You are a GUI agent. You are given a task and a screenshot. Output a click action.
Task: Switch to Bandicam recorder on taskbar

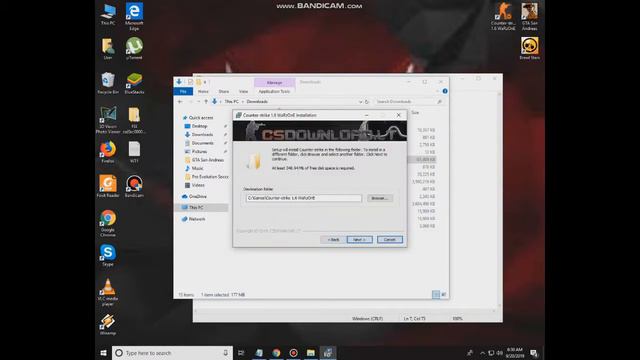click(293, 353)
